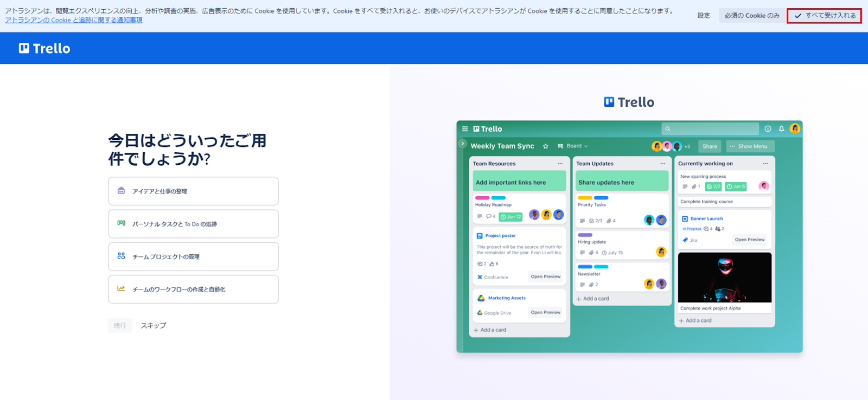Open Currently working on list options menu
This screenshot has width=868, height=400.
click(x=765, y=164)
